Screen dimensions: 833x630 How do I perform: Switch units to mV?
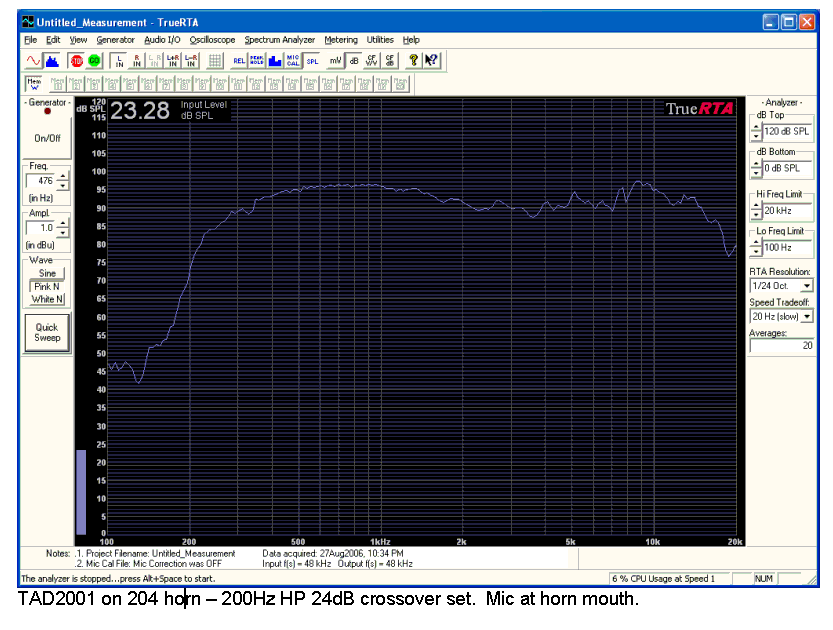335,61
